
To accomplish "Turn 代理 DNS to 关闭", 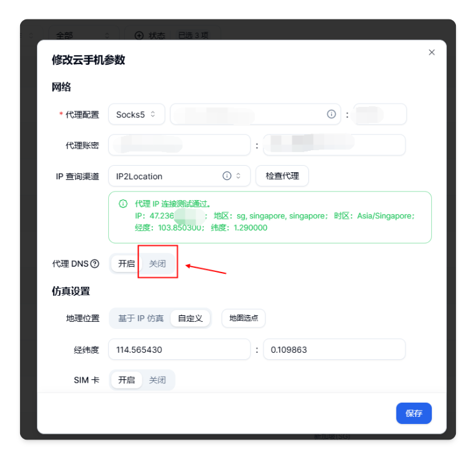I will 157,263.
